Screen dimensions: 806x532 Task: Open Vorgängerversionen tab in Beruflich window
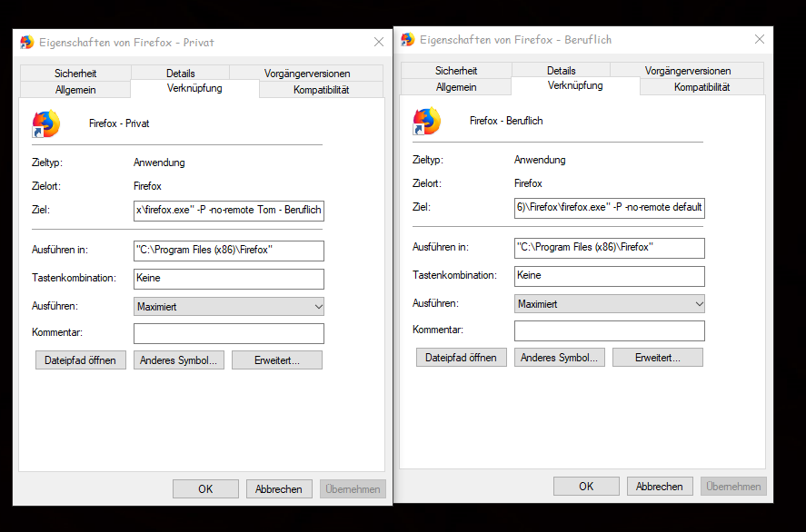click(688, 71)
